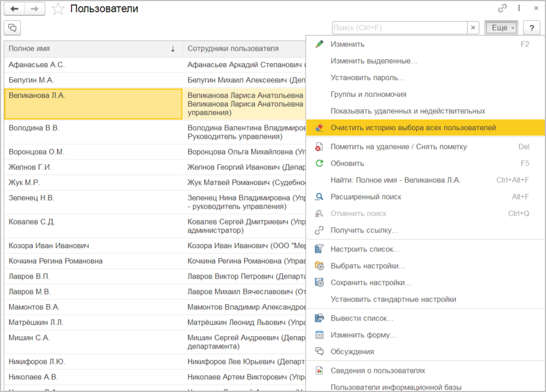Click the magnifier icon for Расширенный поиск

[x=320, y=197]
